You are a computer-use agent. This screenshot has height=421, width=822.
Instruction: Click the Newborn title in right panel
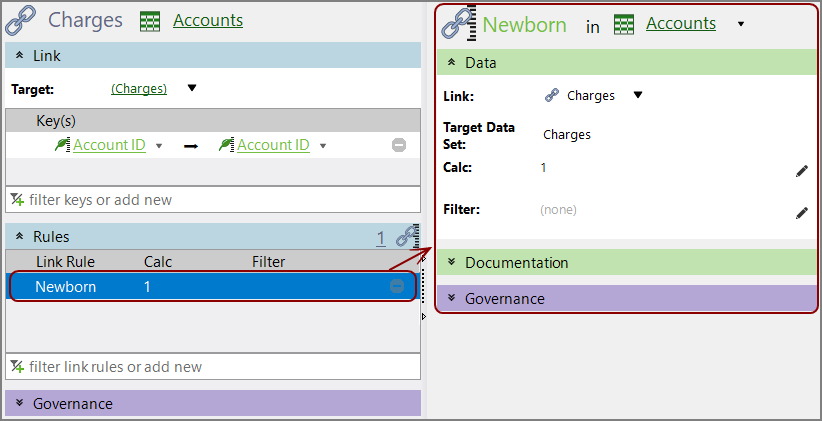(524, 25)
